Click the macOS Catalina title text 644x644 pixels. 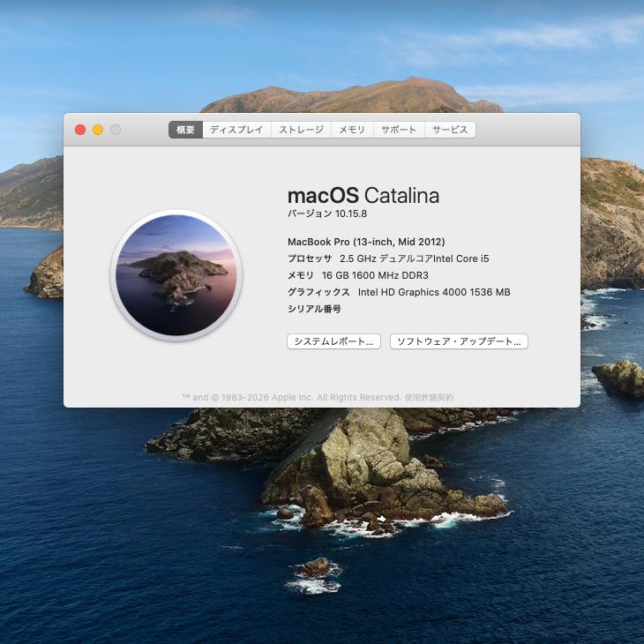363,195
